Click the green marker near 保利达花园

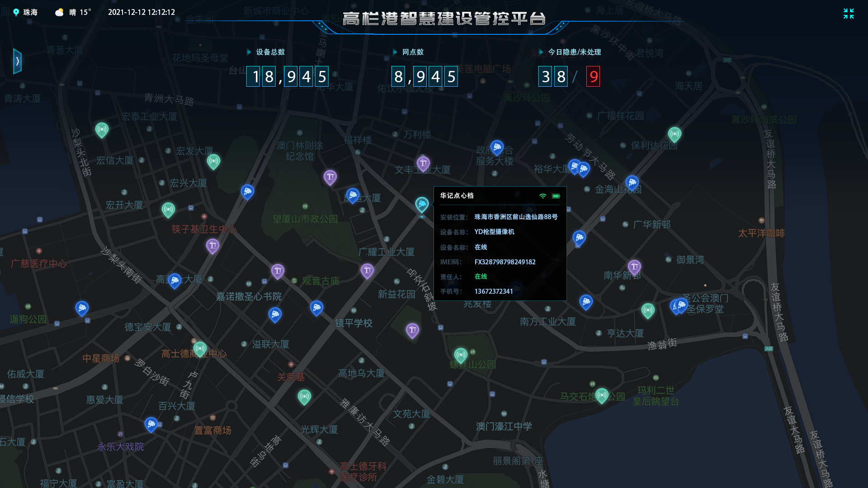pos(675,134)
